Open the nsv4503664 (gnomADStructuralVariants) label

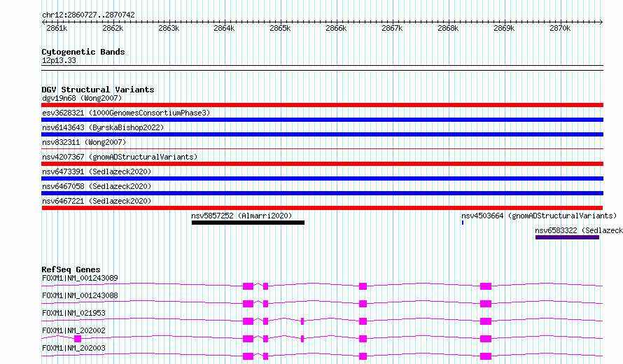click(x=539, y=216)
